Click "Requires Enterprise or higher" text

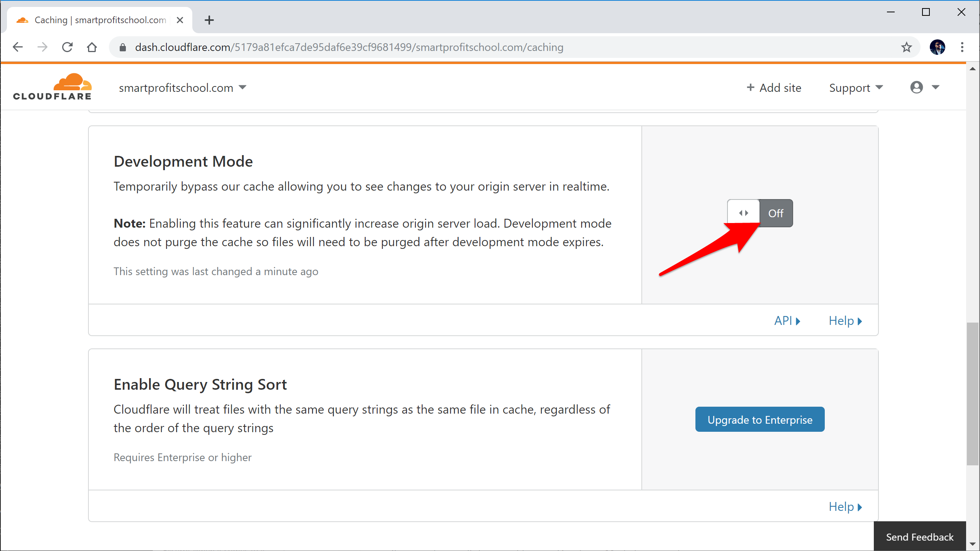[182, 458]
